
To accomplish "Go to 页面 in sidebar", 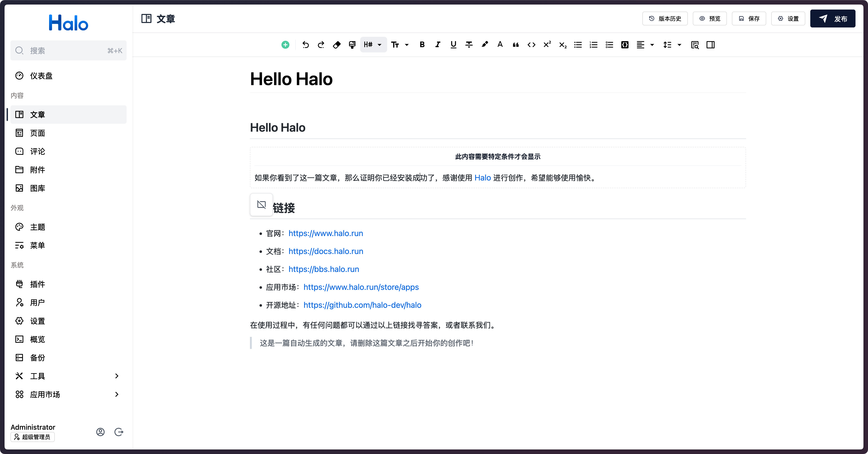I will coord(68,133).
